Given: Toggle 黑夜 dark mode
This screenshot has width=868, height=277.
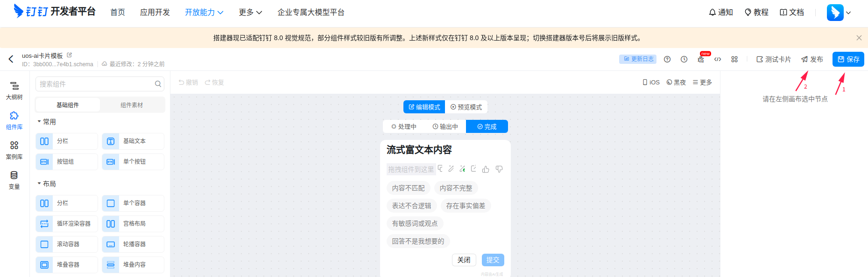Looking at the screenshot, I should 676,82.
